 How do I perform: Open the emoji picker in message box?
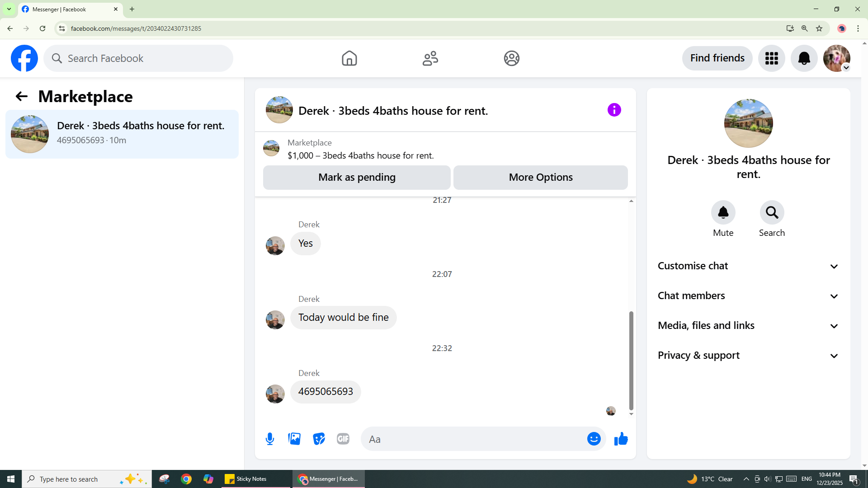pyautogui.click(x=594, y=439)
